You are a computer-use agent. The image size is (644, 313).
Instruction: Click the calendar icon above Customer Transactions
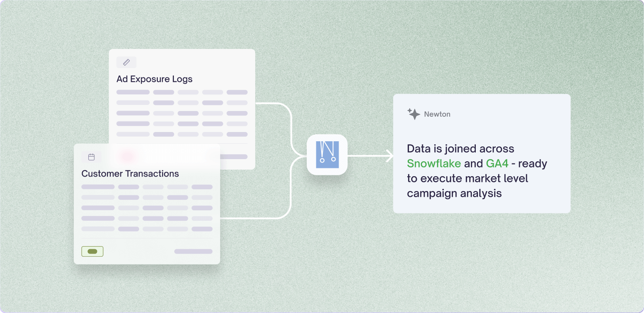click(x=91, y=157)
